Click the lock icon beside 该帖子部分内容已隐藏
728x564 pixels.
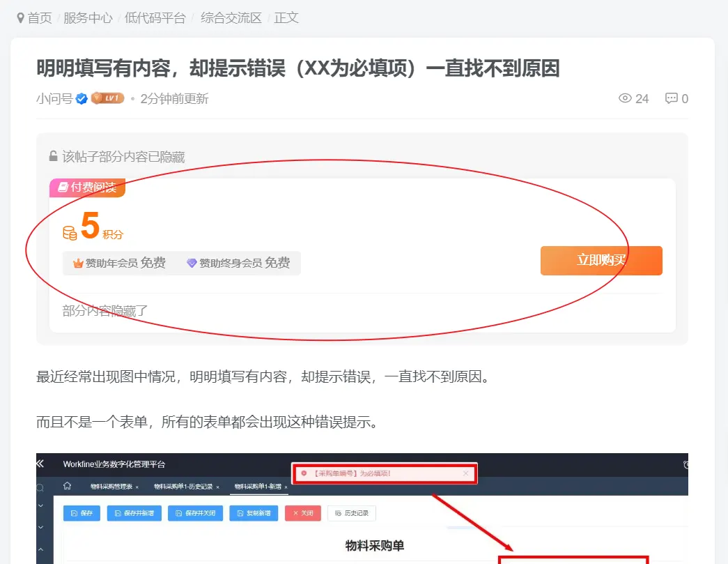(x=54, y=156)
